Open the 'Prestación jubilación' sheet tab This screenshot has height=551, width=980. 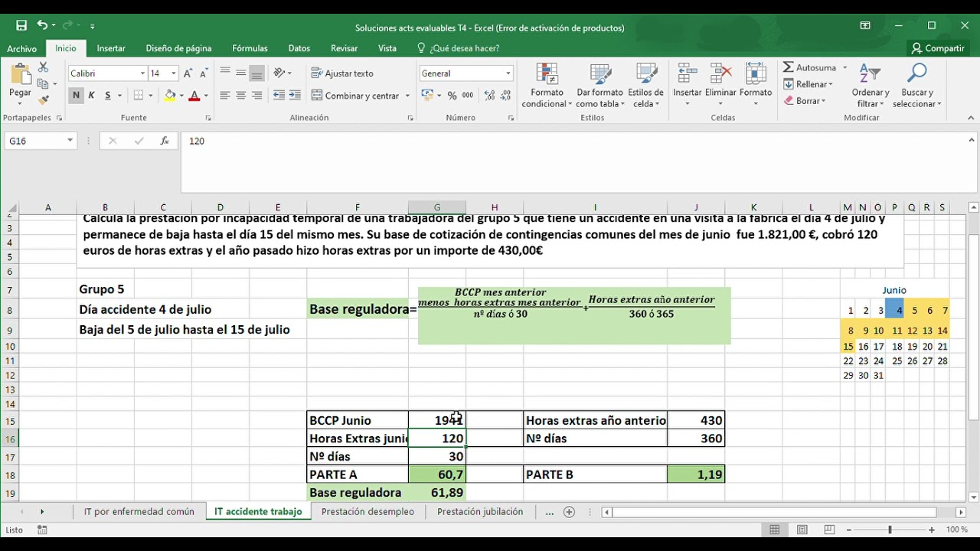pyautogui.click(x=480, y=511)
